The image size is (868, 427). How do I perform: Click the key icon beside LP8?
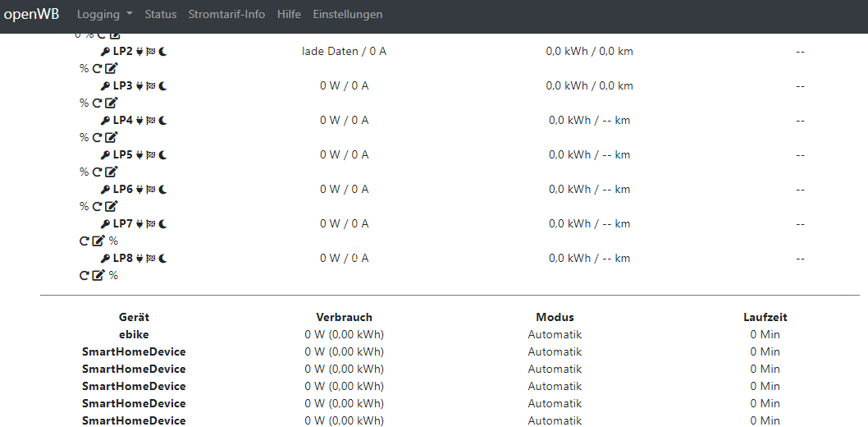click(105, 259)
